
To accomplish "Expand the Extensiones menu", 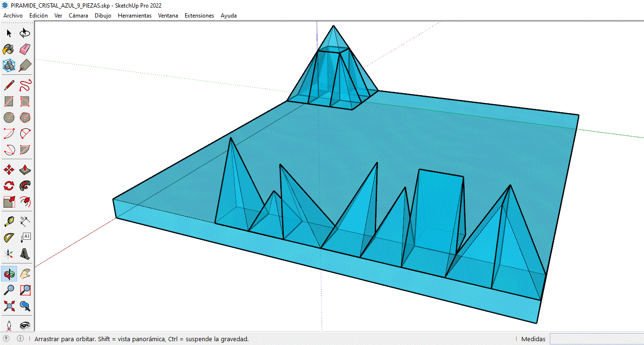I will pos(199,16).
